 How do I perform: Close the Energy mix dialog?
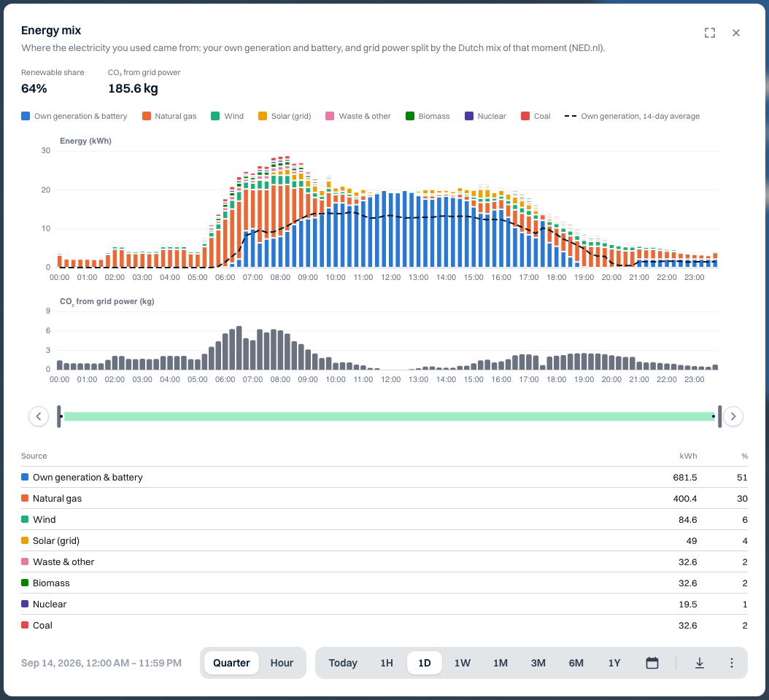tap(735, 33)
